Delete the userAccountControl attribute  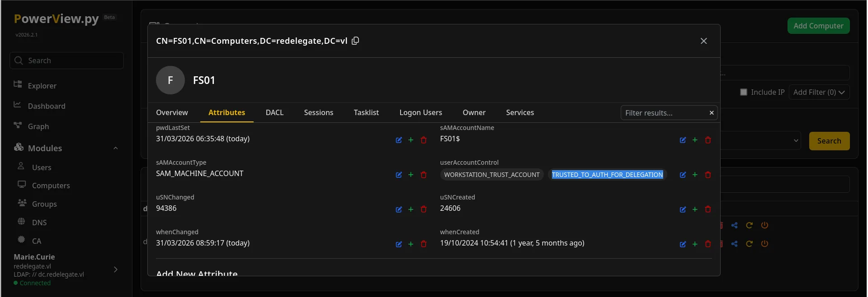pos(708,175)
